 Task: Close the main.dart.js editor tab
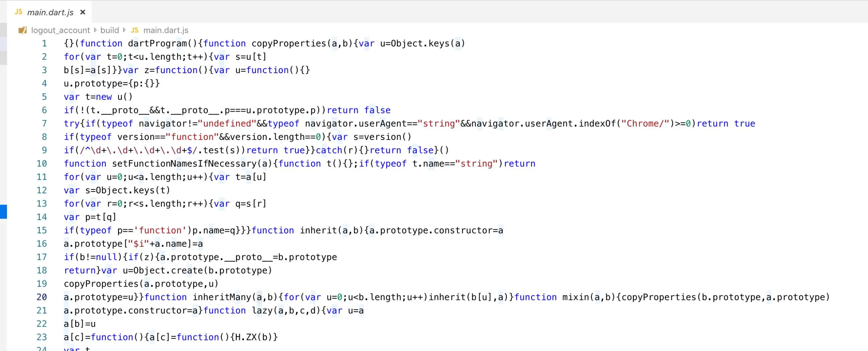click(x=83, y=12)
